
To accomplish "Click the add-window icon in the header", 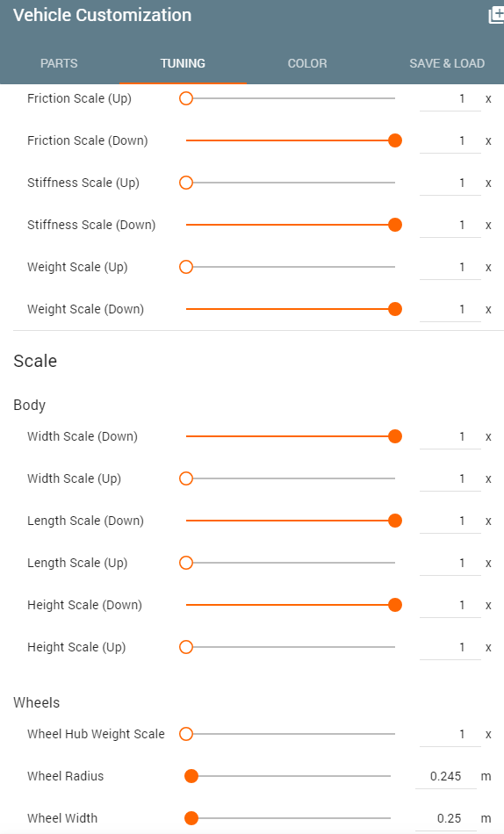I will pos(497,16).
